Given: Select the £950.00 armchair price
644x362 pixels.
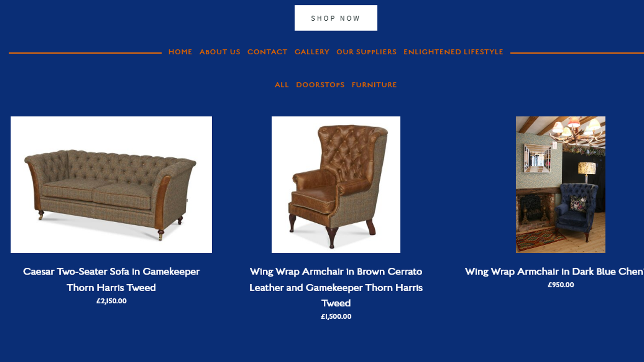Looking at the screenshot, I should [x=560, y=285].
